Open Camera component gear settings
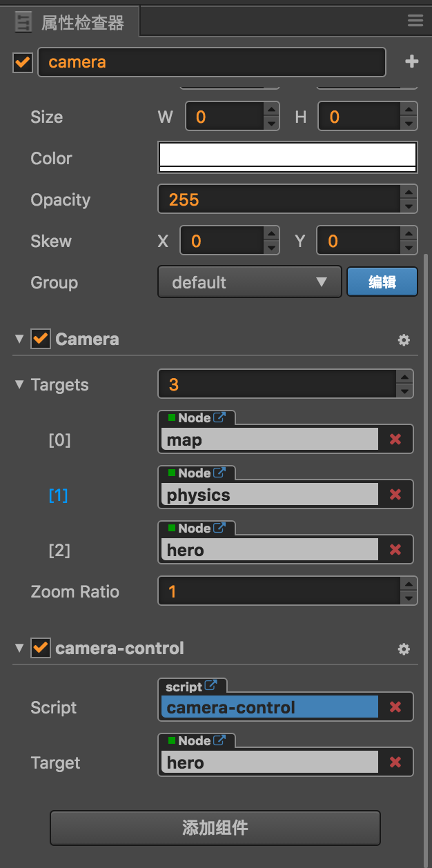Screen dimensions: 432x868 point(404,339)
